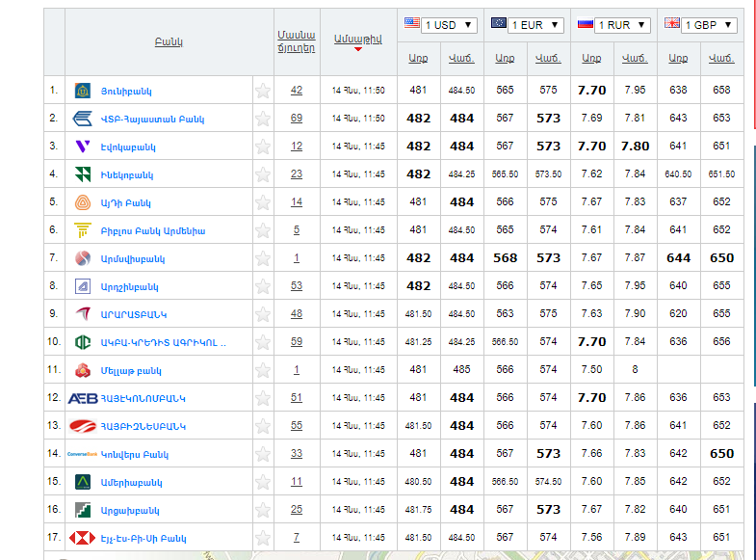Click the VTB-Armenia Bank logo icon
Viewport: 756px width, 560px height.
tap(83, 119)
